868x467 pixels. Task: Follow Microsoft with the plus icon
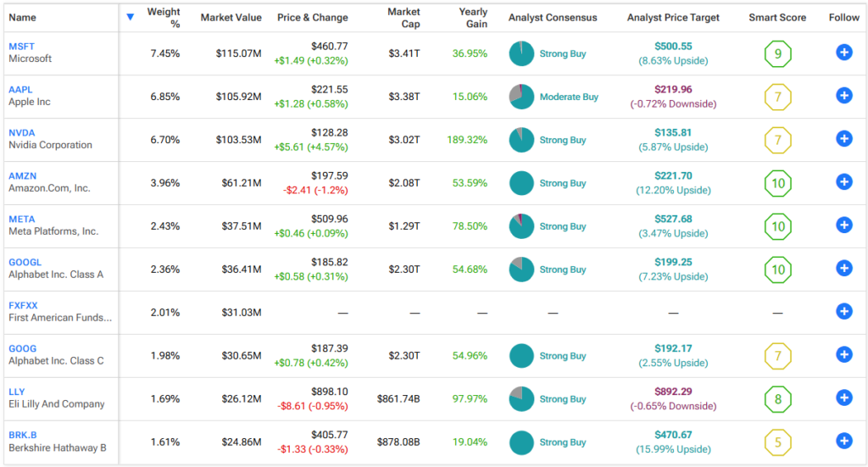[843, 53]
